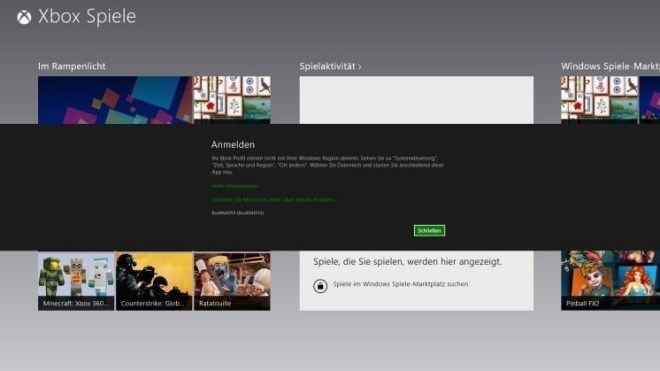660x371 pixels.
Task: Open the Counterstrike: Global tile
Action: coord(154,281)
